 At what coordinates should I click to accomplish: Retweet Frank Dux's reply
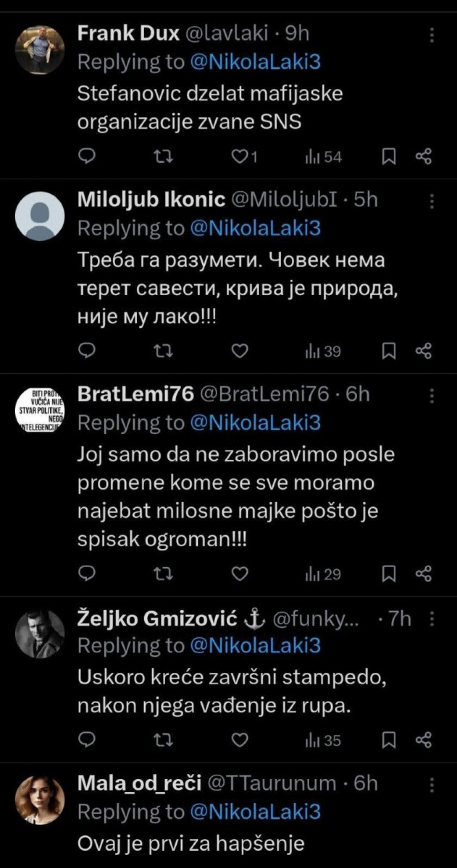pos(163,156)
